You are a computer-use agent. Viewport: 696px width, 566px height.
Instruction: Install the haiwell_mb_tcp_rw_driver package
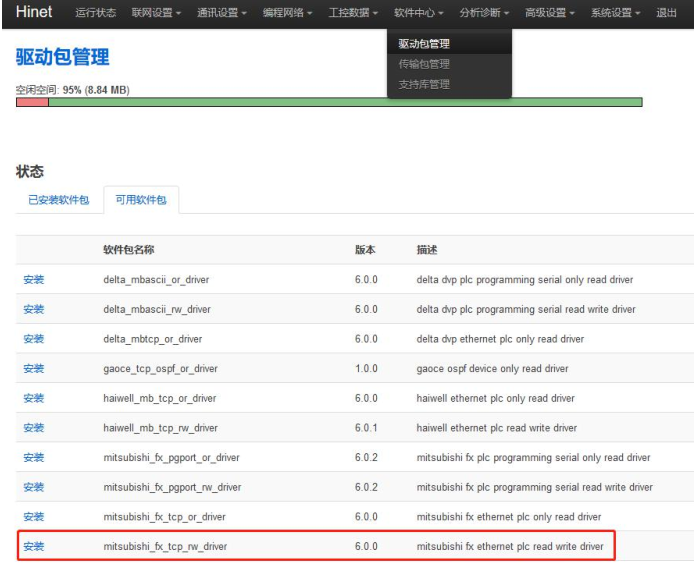coord(34,428)
